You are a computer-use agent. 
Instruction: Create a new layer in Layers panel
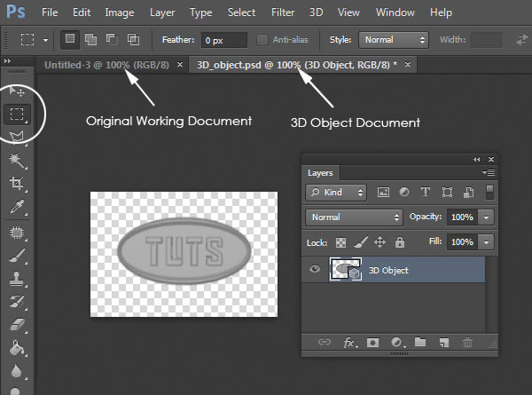pyautogui.click(x=444, y=343)
